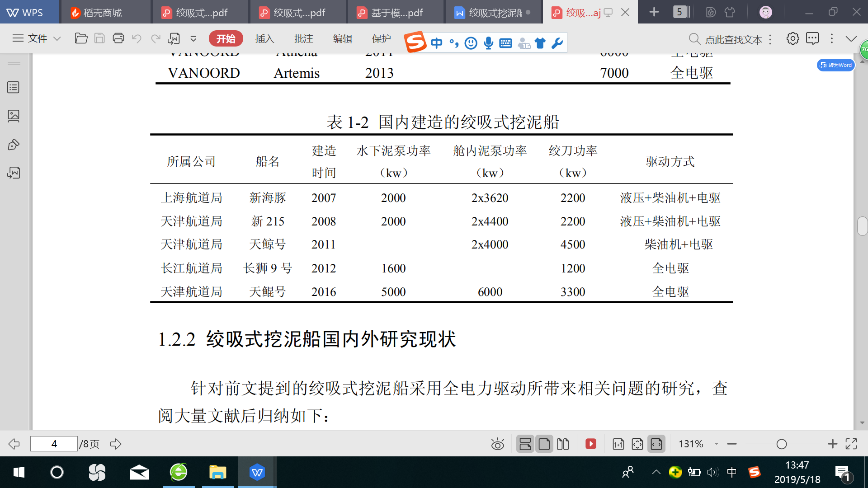Switch to the 基于模...pdf document tab
The image size is (868, 488).
396,13
